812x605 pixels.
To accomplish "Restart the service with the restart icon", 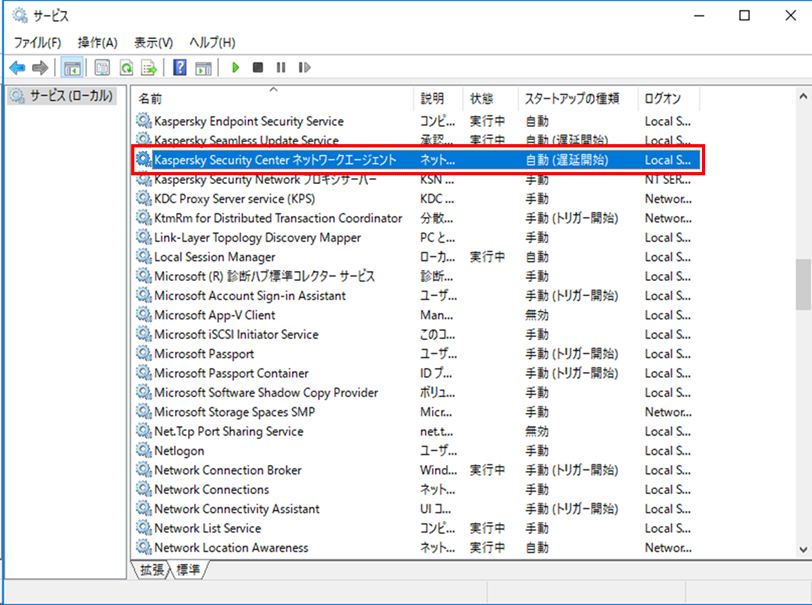I will pyautogui.click(x=304, y=67).
